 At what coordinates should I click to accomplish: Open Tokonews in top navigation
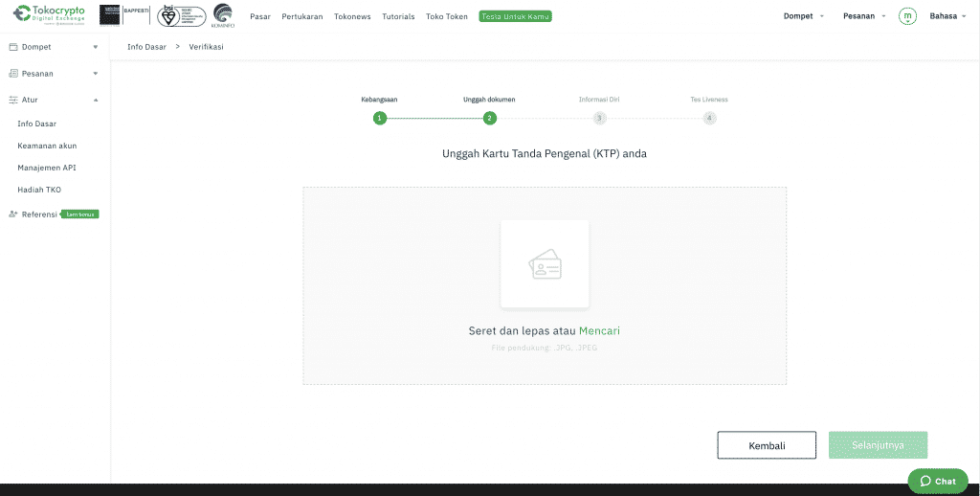click(x=352, y=16)
